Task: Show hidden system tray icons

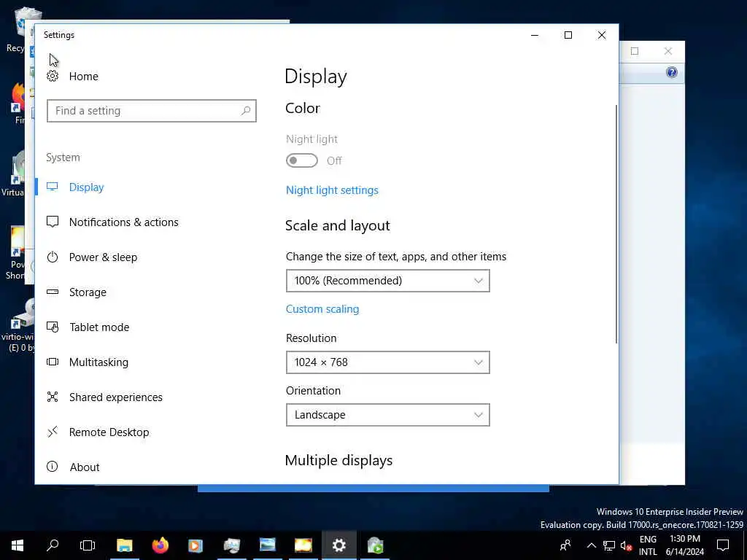Action: click(x=591, y=545)
